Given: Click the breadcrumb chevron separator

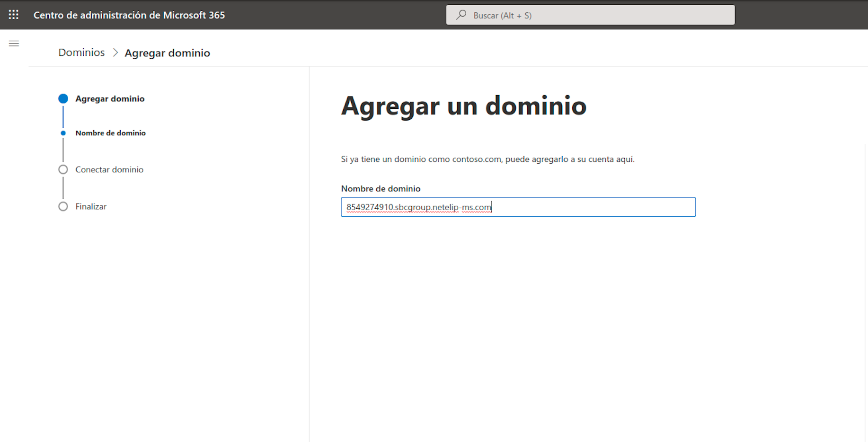Looking at the screenshot, I should [115, 53].
